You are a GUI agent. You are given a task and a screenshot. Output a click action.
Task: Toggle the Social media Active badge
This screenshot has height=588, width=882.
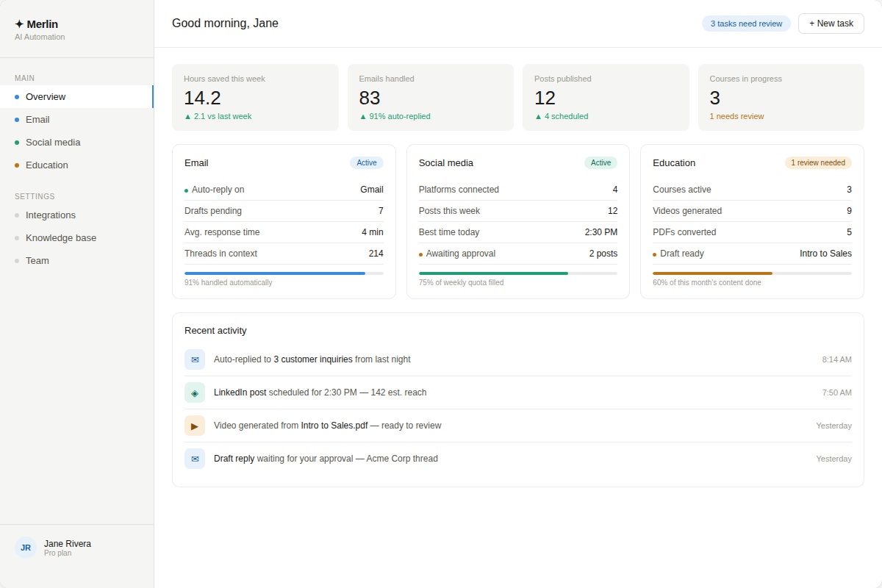pos(600,162)
